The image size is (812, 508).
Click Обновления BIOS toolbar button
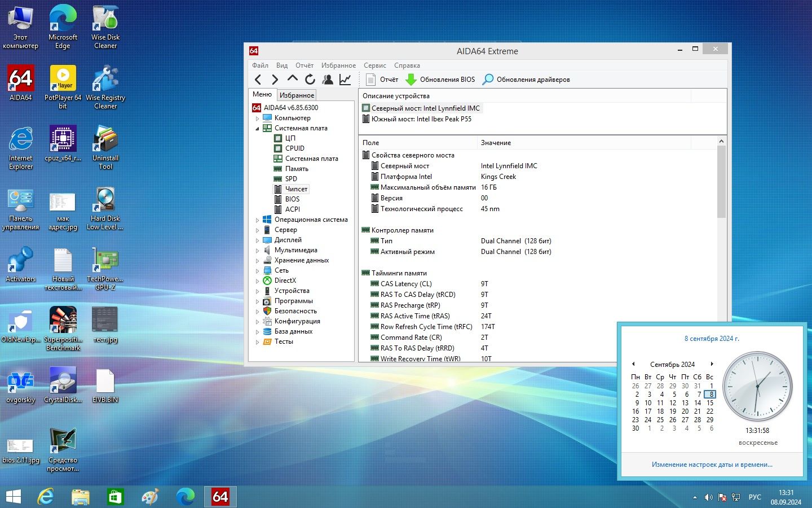440,80
